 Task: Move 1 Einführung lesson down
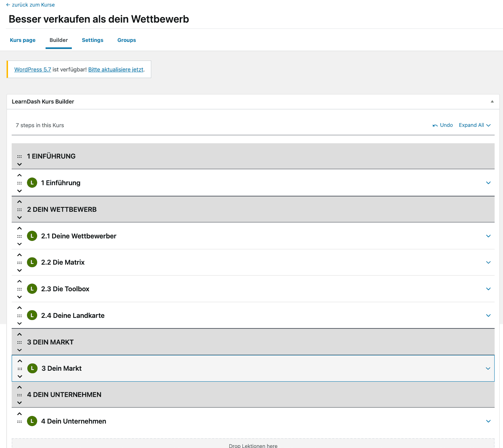(x=20, y=191)
